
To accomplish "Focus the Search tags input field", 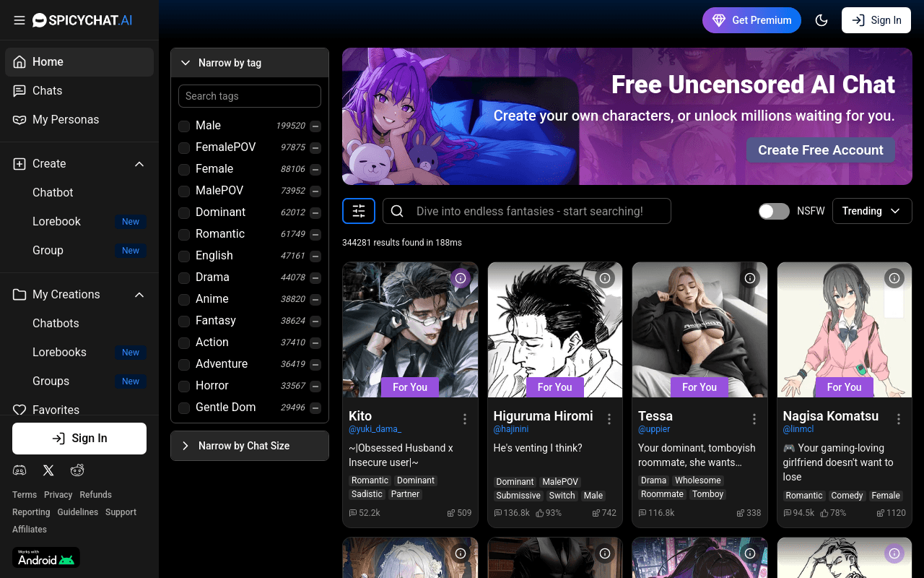I will (x=250, y=96).
